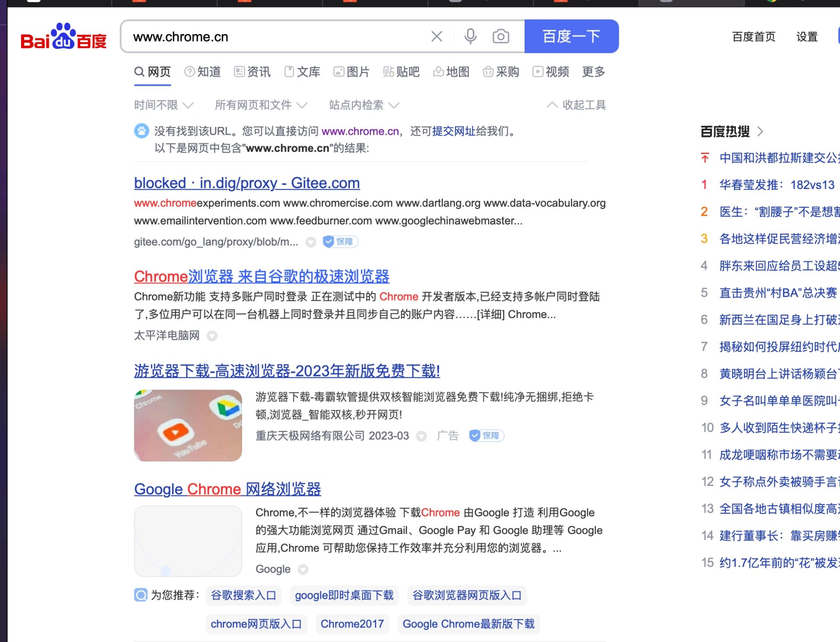Open hot search 胖东来回应给员工设超
The width and height of the screenshot is (840, 642).
(x=779, y=266)
